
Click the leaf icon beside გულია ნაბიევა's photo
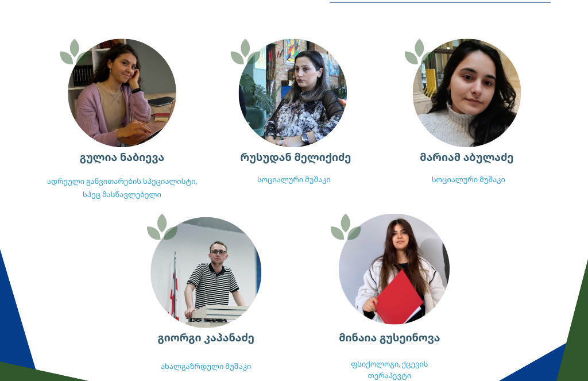[x=74, y=52]
